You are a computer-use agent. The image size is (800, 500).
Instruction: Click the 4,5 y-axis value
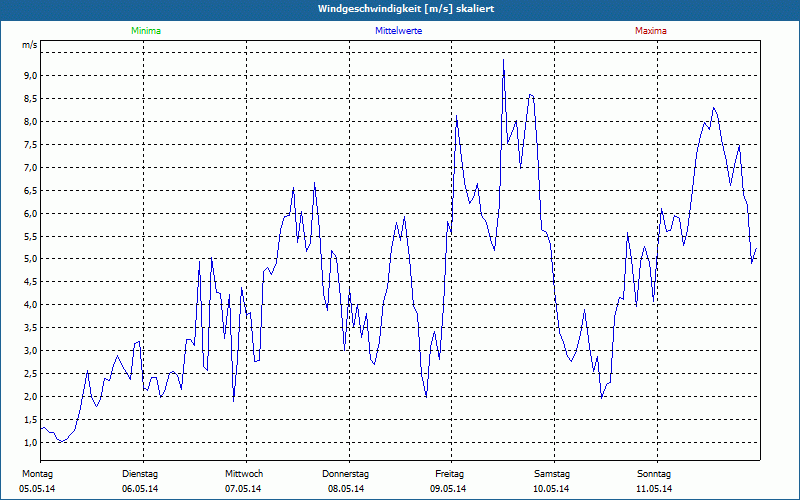point(31,282)
